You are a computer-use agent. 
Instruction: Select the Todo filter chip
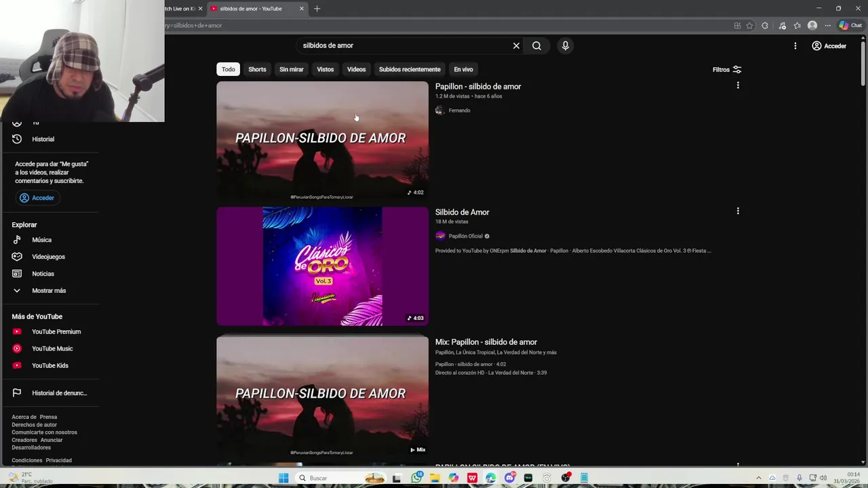[x=229, y=69]
